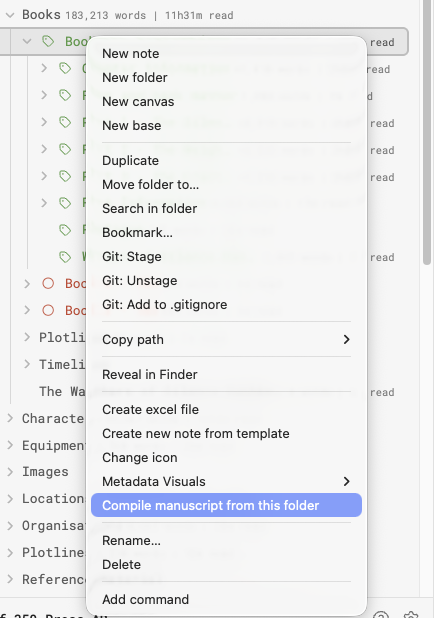Select New base in the context menu

click(x=226, y=126)
